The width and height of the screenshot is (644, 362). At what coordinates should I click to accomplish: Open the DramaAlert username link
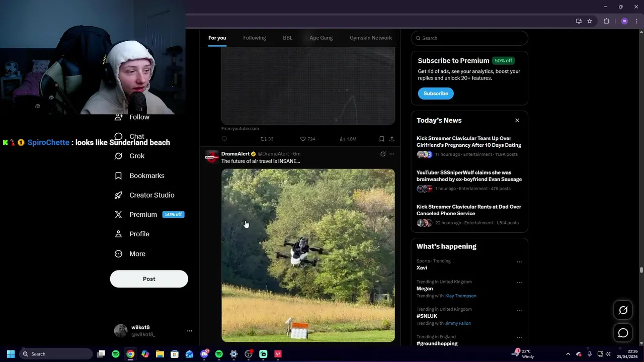[235, 154]
